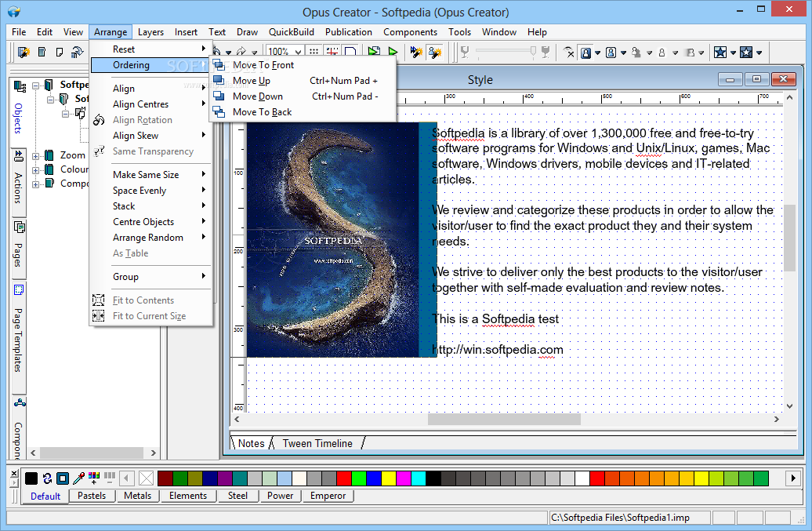Click the green preview publication icon
This screenshot has width=812, height=531.
[374, 52]
